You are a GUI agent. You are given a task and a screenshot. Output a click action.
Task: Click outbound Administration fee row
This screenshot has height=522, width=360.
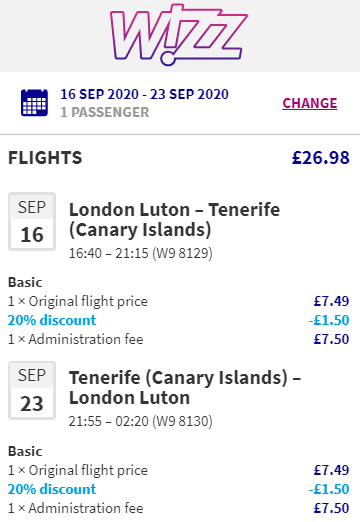click(x=179, y=339)
